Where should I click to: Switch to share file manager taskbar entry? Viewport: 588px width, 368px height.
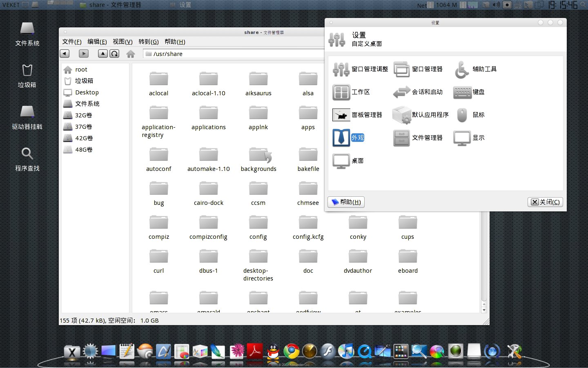point(111,5)
